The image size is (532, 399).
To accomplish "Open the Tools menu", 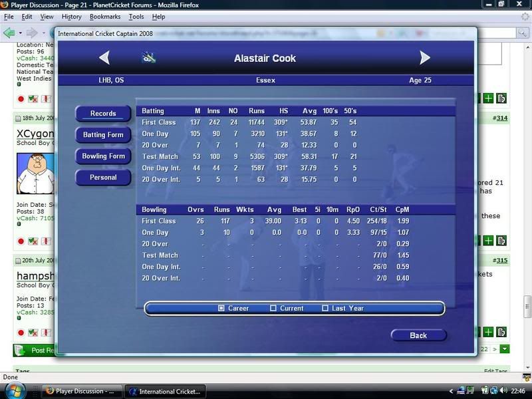I will point(136,17).
